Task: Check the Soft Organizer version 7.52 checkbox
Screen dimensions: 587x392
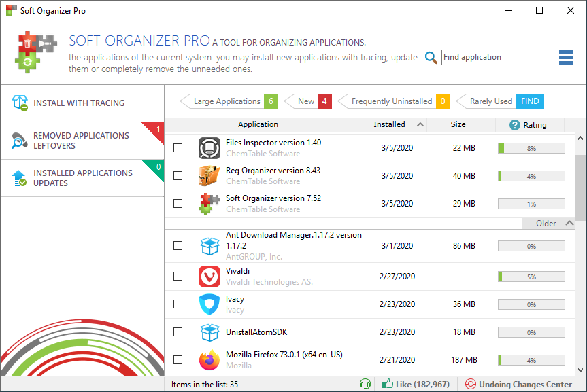Action: pyautogui.click(x=178, y=204)
